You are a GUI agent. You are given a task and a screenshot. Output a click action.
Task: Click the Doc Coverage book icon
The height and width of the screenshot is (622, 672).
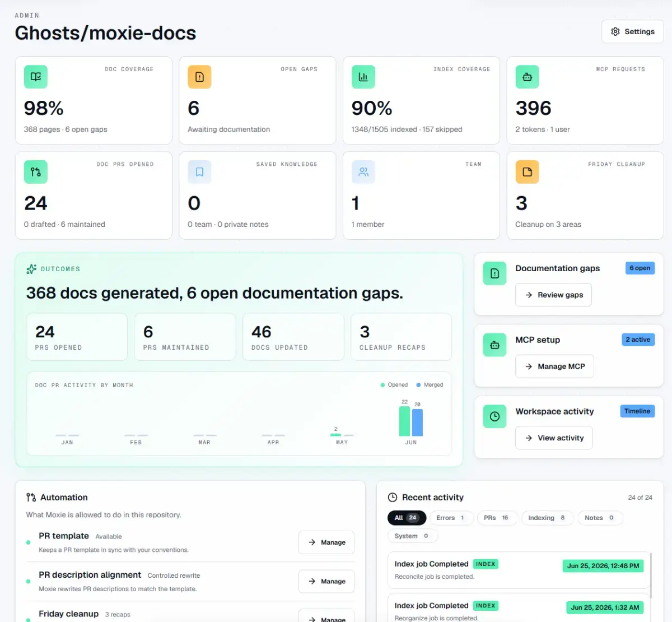[36, 77]
